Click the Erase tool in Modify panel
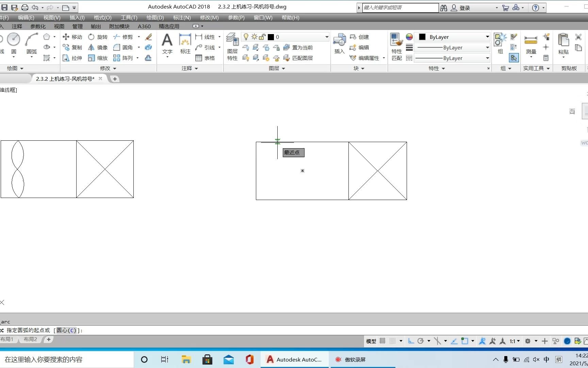The image size is (588, 368). coord(148,37)
